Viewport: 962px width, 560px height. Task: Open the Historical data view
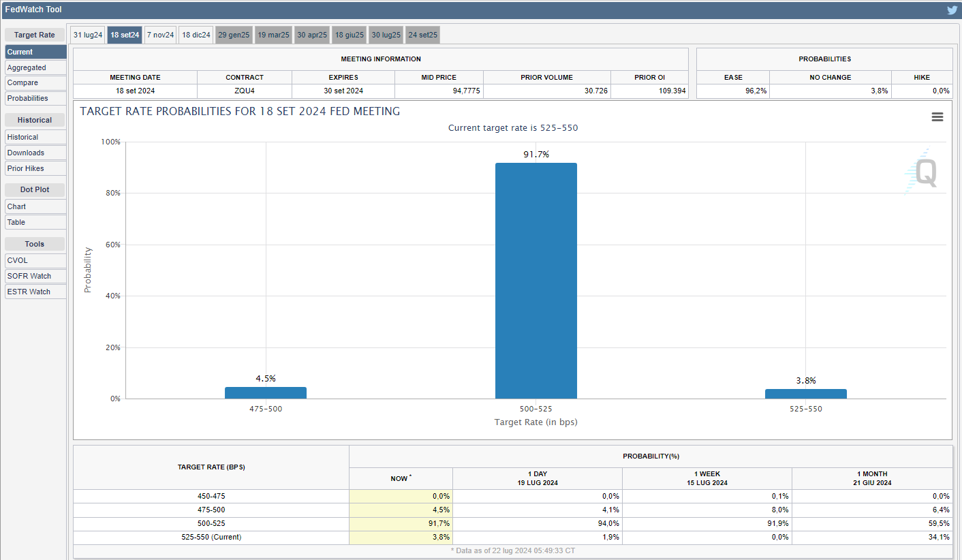35,137
